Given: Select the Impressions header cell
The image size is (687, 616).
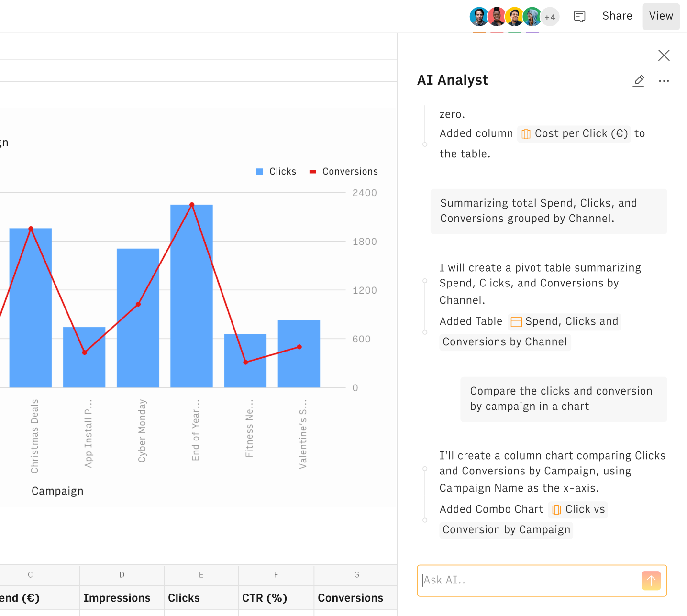Looking at the screenshot, I should coord(117,598).
